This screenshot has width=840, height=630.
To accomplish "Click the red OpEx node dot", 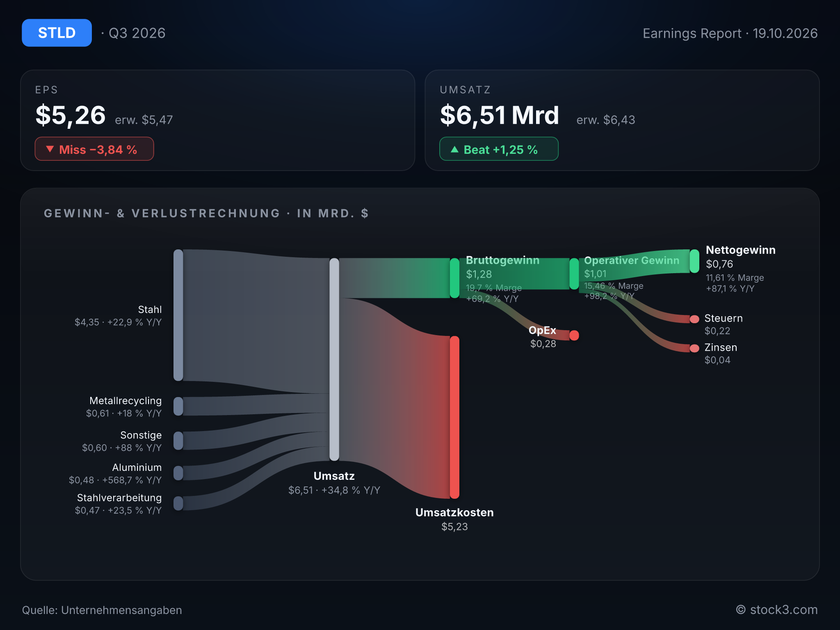I will [574, 336].
